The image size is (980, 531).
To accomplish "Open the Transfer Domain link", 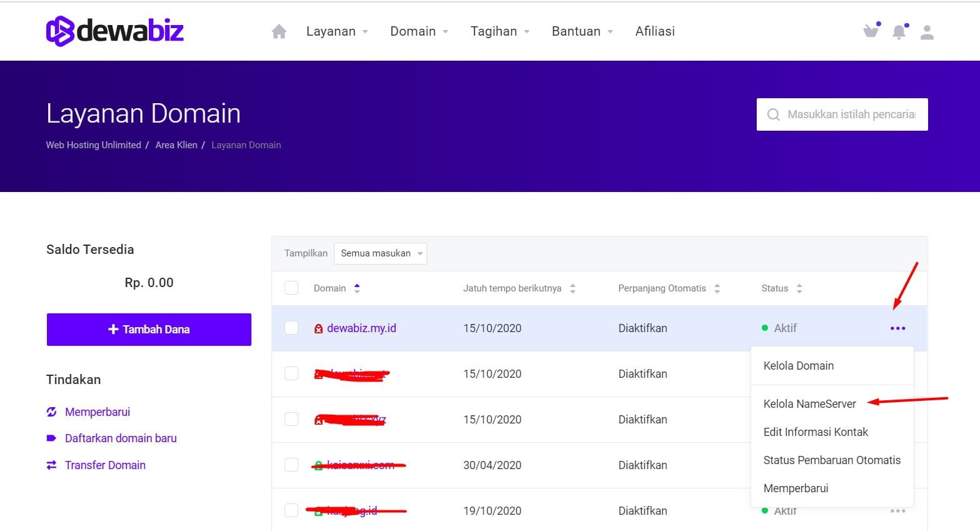I will click(x=105, y=465).
